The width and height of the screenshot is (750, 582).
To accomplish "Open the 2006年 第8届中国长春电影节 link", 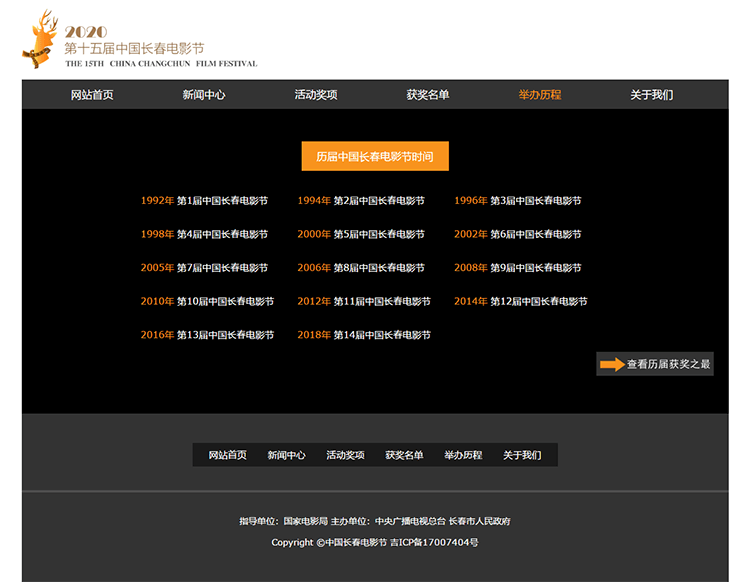I will 361,267.
